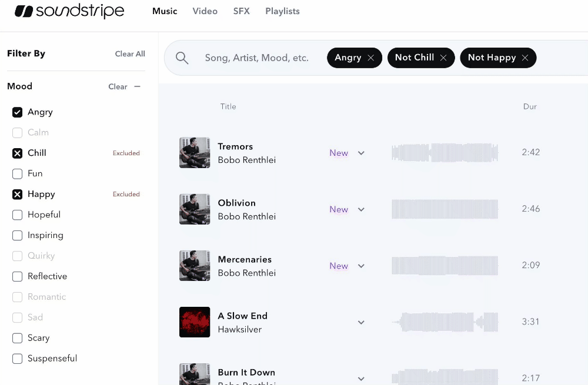Remove the Not Happy filter tag

click(525, 58)
